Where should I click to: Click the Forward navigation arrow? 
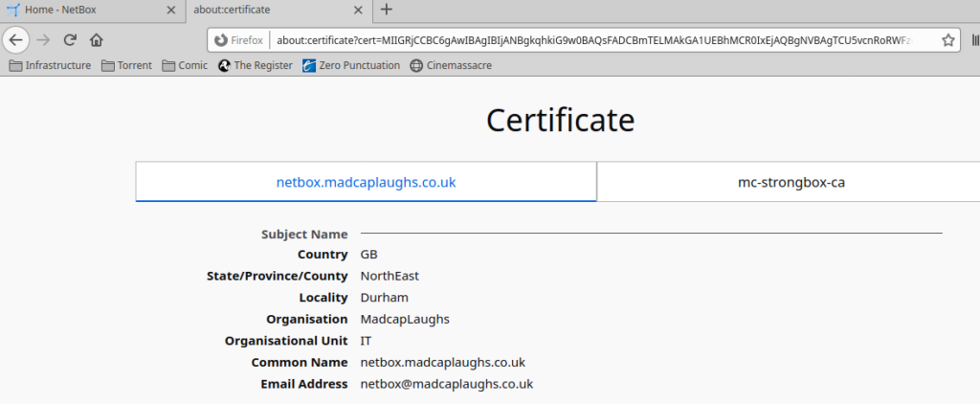pyautogui.click(x=43, y=40)
